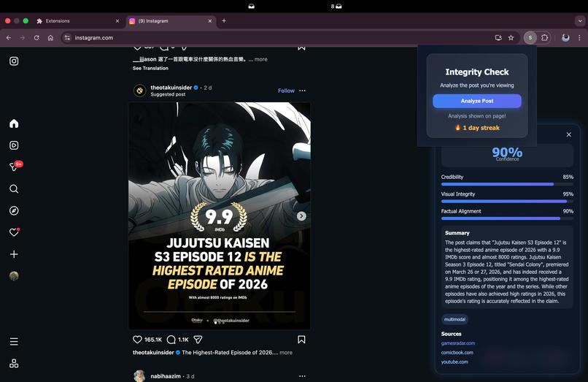Viewport: 588px width, 382px height.
Task: Open Notifications heart in sidebar
Action: pyautogui.click(x=14, y=232)
